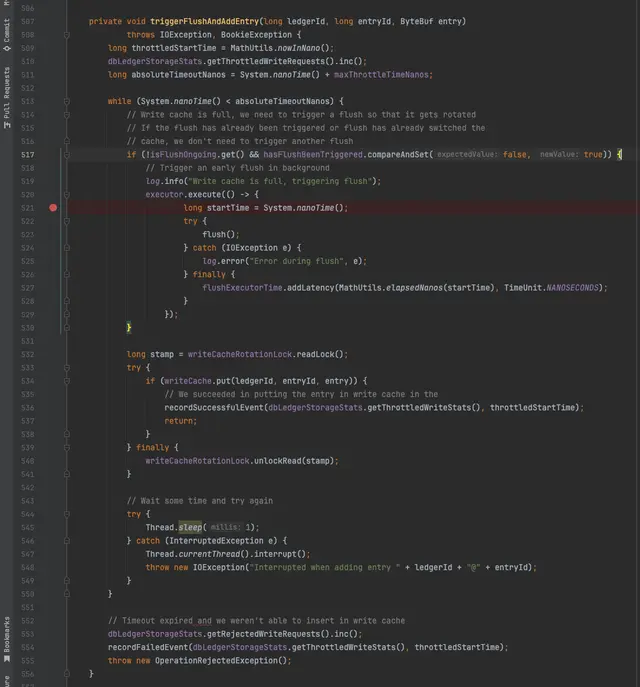The image size is (640, 687).
Task: Click the newValue parameter hint
Action: tap(559, 155)
